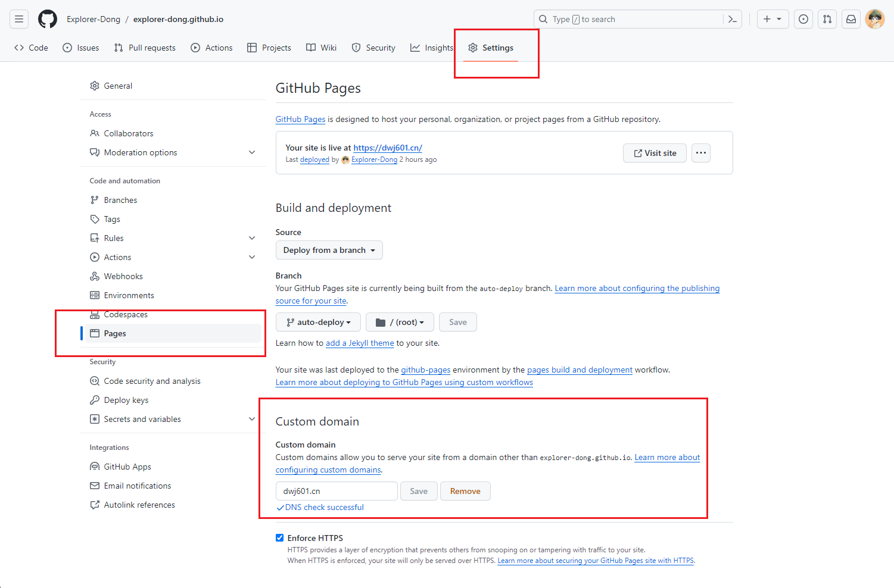Follow the GitHub Pages documentation link

click(300, 119)
